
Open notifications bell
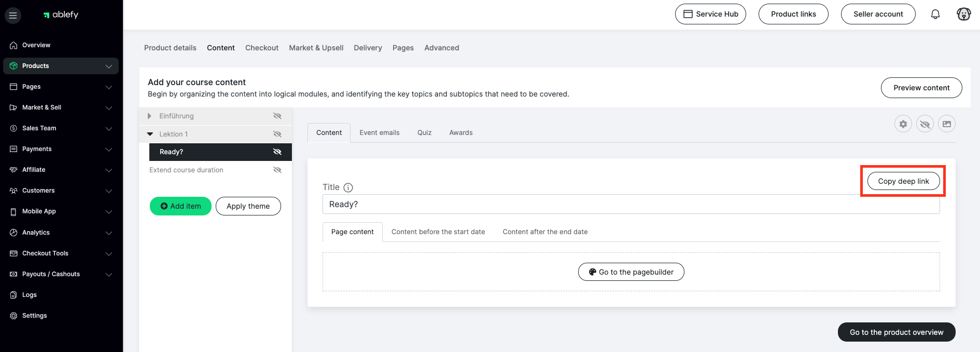(935, 15)
